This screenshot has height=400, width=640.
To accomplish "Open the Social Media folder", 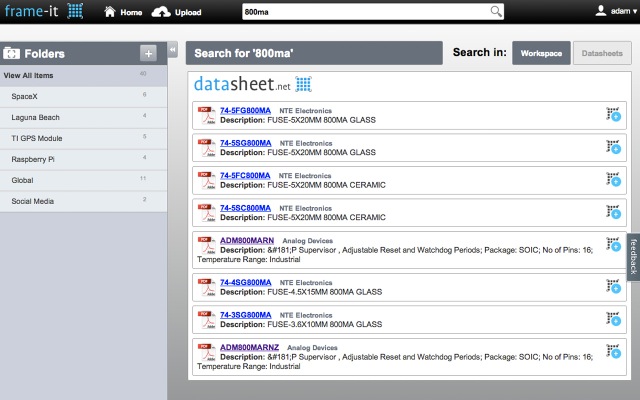I will pos(83,201).
